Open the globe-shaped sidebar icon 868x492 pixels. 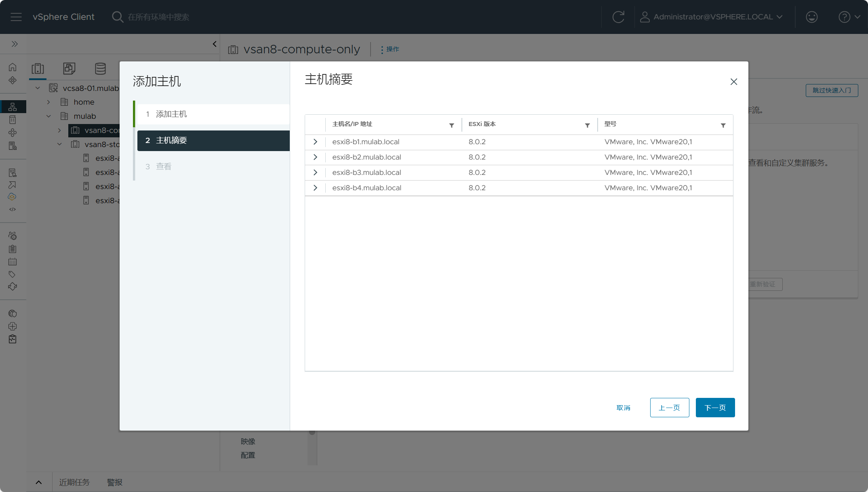click(13, 313)
